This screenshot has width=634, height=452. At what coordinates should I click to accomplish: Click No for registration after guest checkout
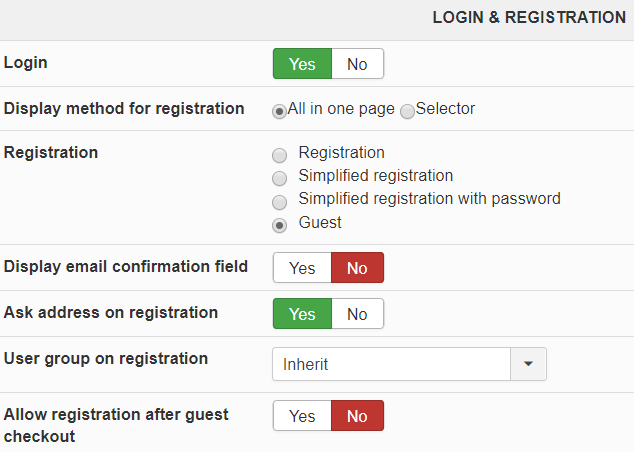point(357,416)
